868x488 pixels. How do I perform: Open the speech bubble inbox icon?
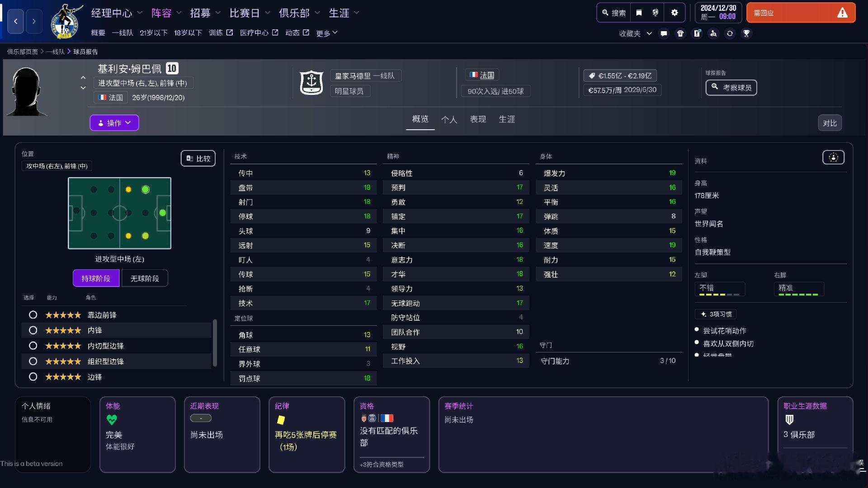coord(664,33)
